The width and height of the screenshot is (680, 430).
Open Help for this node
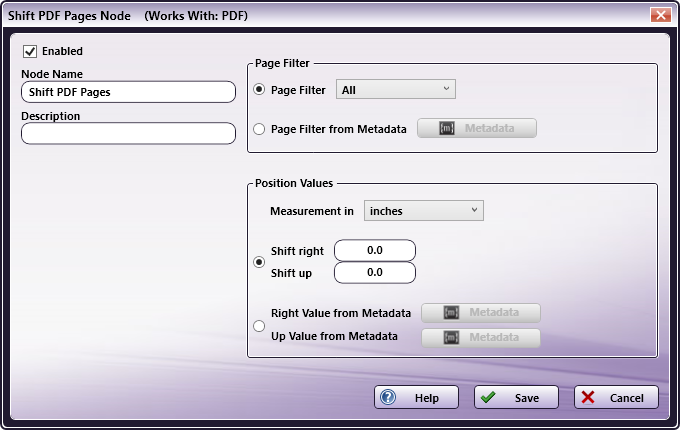(x=416, y=397)
